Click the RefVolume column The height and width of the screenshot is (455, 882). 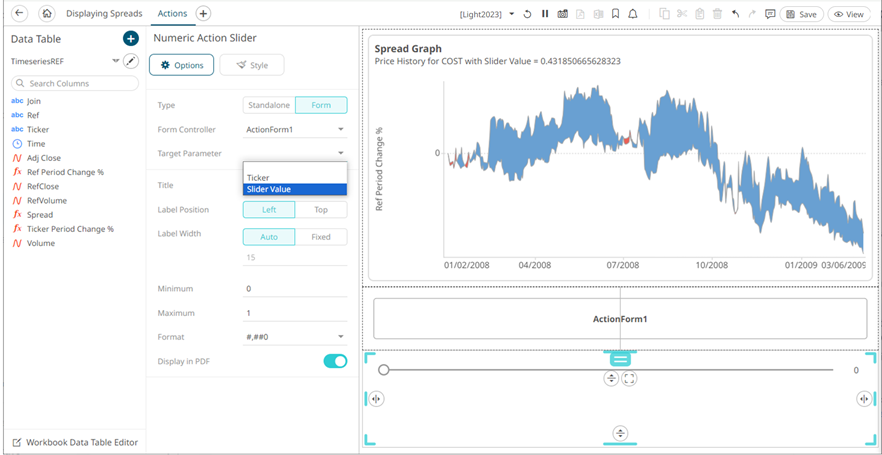[x=47, y=201]
